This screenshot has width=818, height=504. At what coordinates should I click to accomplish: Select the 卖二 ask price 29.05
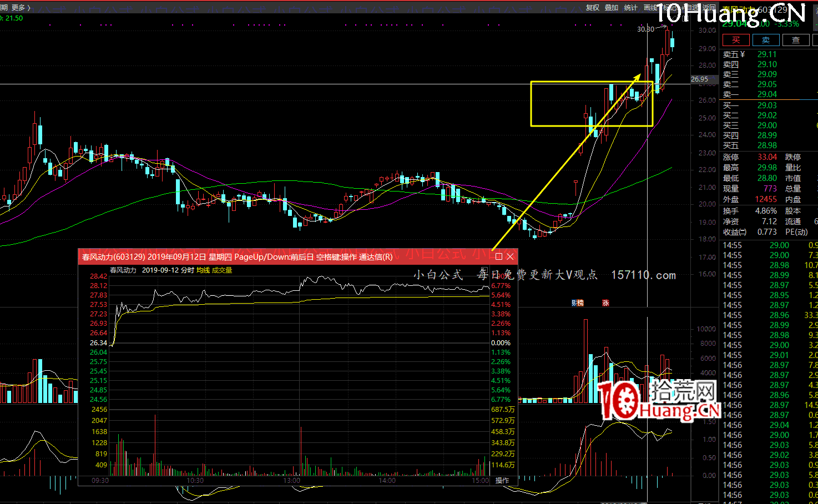point(767,84)
